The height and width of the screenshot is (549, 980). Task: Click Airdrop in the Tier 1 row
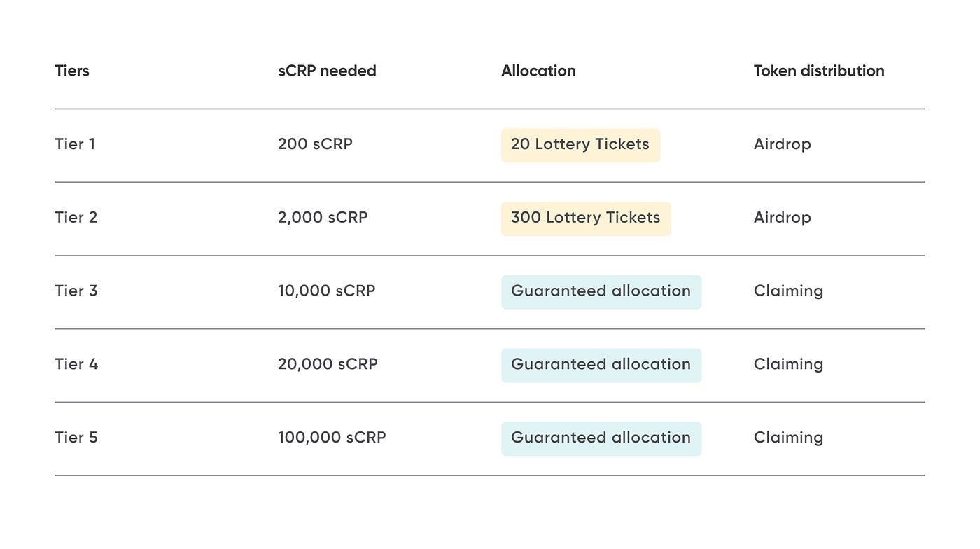tap(782, 144)
